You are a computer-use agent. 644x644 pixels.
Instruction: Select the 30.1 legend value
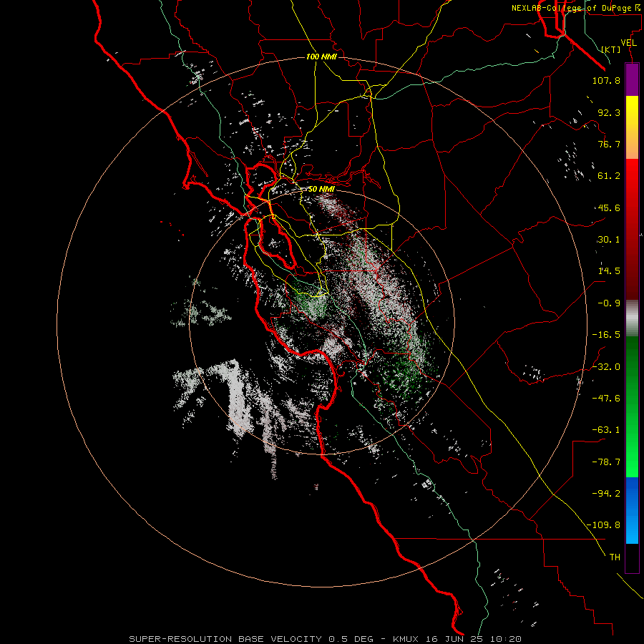[609, 240]
